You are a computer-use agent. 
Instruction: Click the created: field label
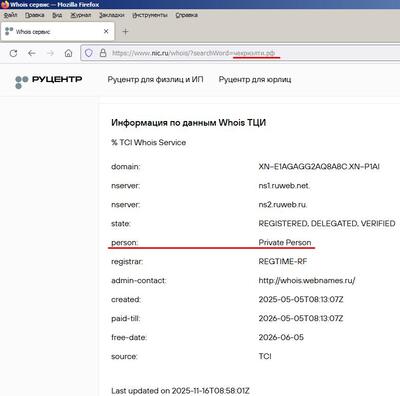click(x=126, y=299)
